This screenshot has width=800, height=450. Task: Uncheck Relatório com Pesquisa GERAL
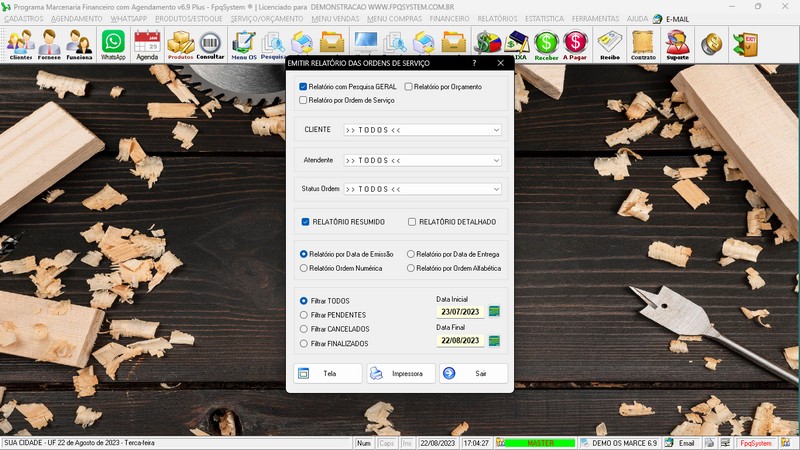303,87
